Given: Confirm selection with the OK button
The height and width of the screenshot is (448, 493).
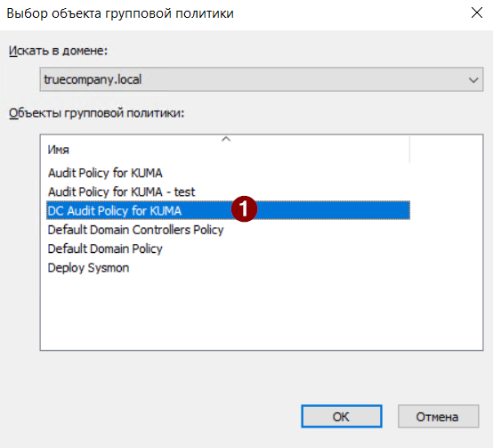Looking at the screenshot, I should [x=342, y=416].
